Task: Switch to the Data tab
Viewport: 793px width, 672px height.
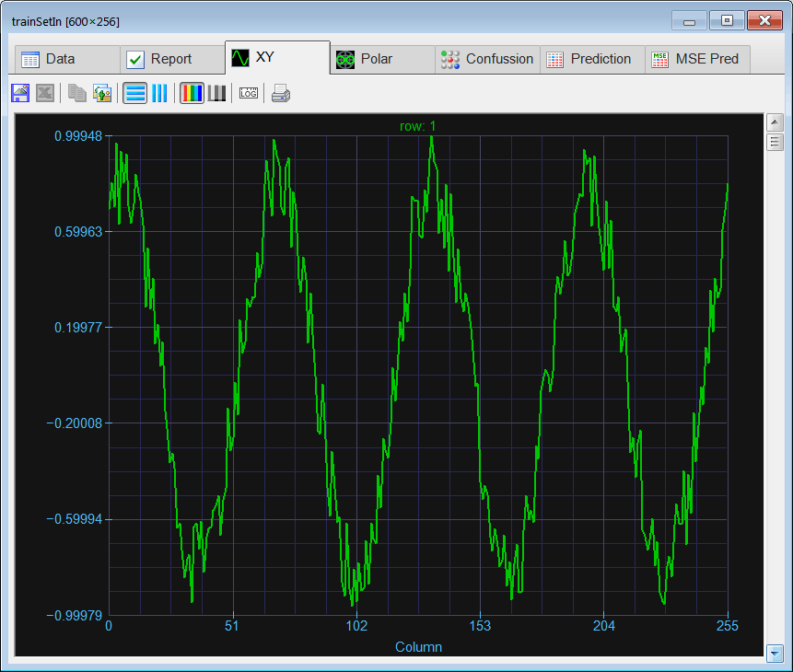Action: [x=67, y=59]
